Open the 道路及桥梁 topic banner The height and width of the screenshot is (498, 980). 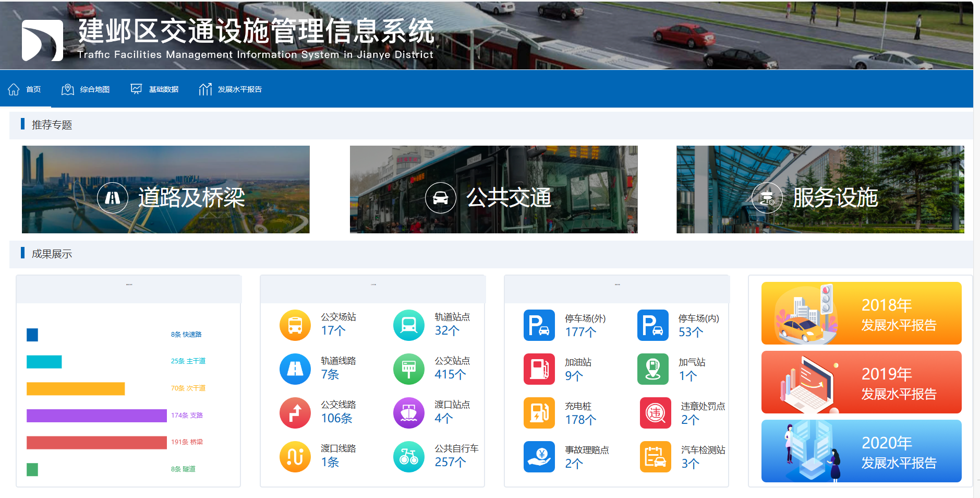tap(166, 189)
